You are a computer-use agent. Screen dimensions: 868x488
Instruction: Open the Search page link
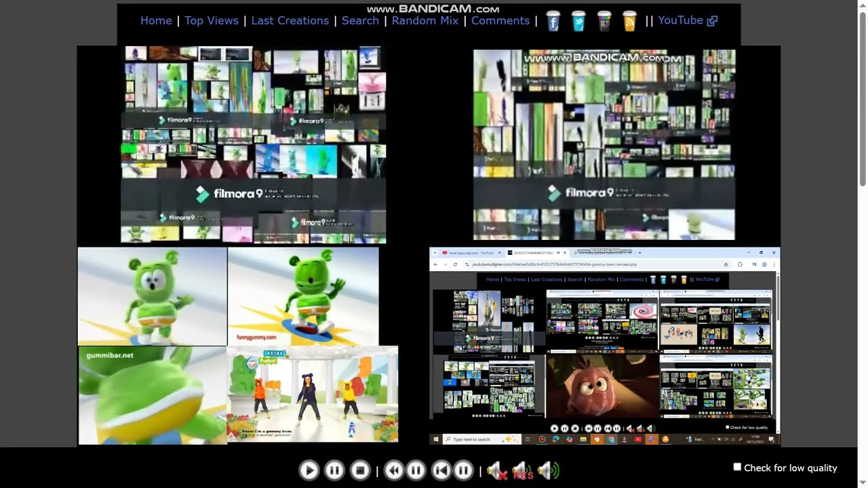coord(360,20)
